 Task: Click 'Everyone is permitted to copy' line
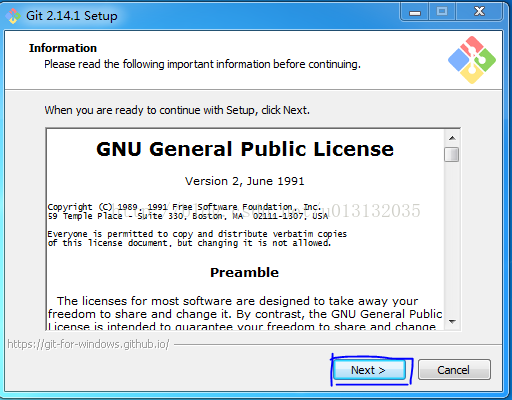coord(197,234)
